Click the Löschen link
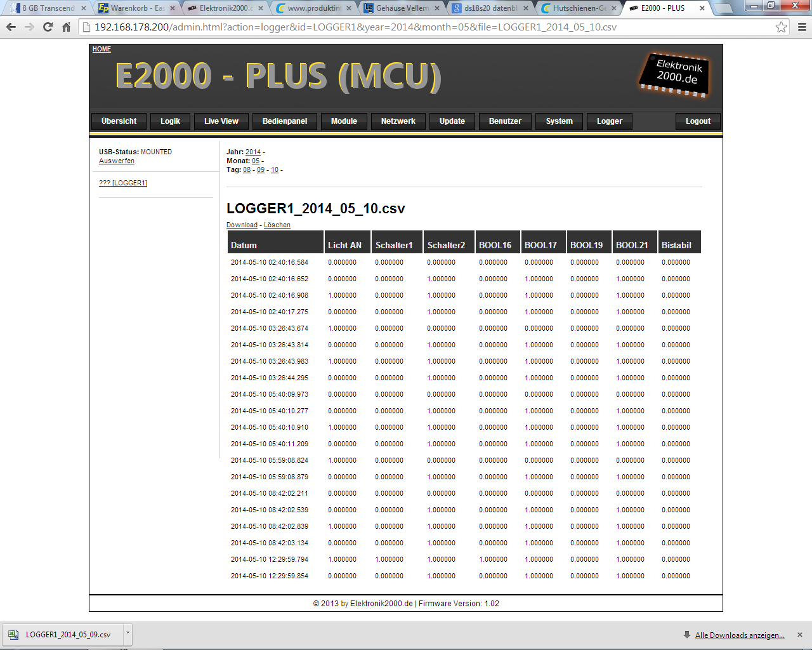Screen dimensions: 812x650 point(277,225)
